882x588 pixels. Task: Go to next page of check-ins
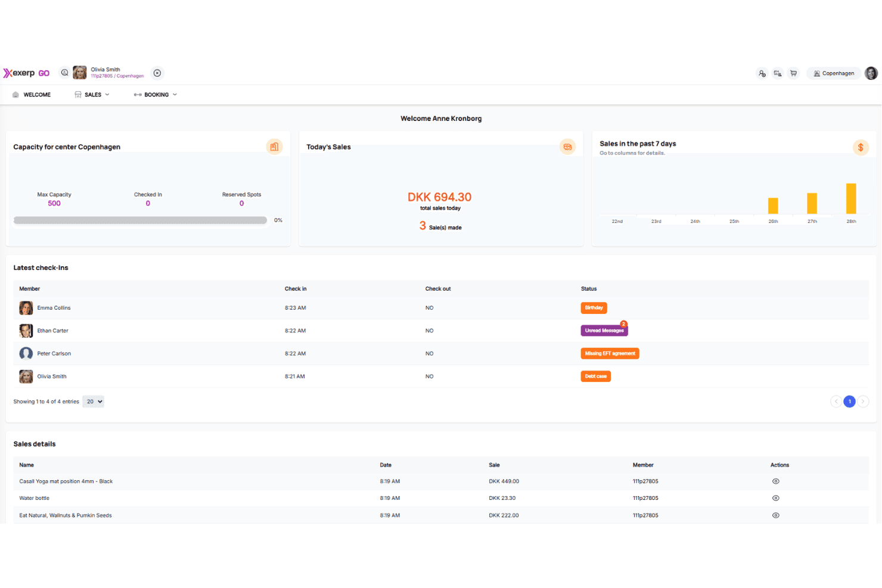pos(863,402)
